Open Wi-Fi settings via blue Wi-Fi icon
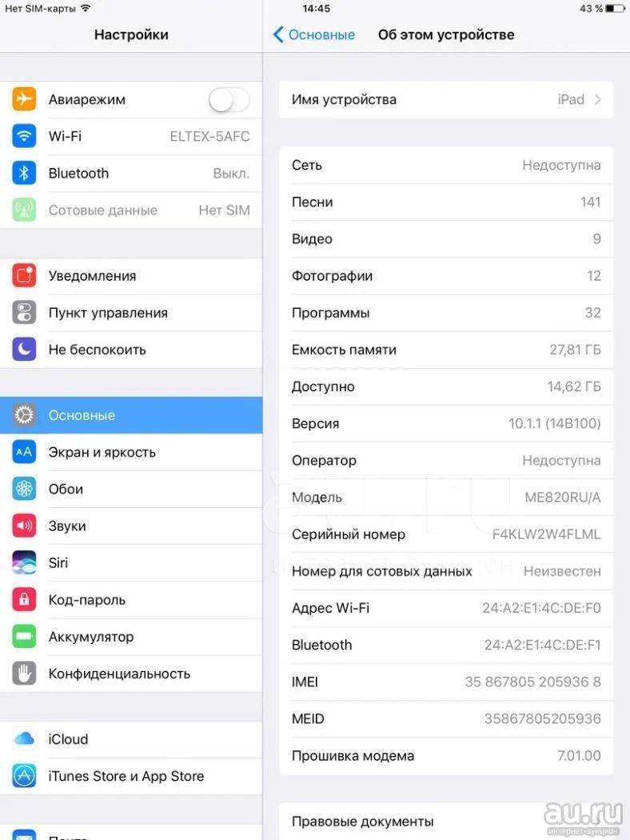Image resolution: width=630 pixels, height=840 pixels. point(24,136)
